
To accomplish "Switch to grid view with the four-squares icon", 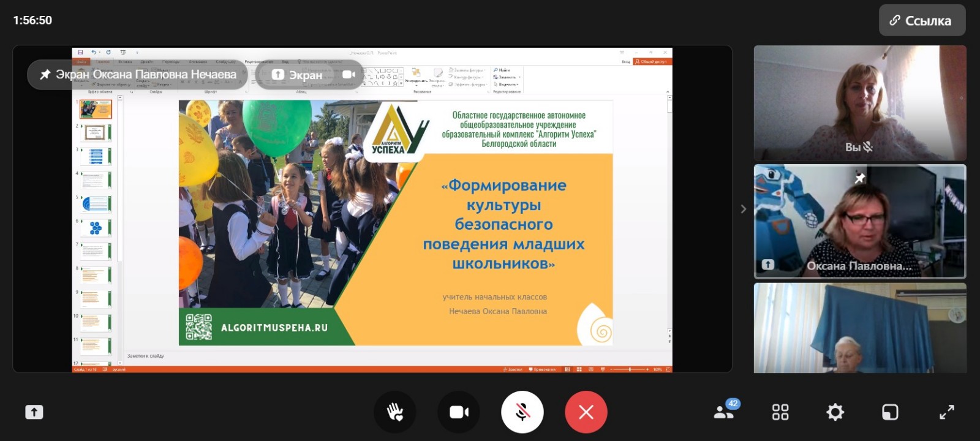I will tap(780, 412).
